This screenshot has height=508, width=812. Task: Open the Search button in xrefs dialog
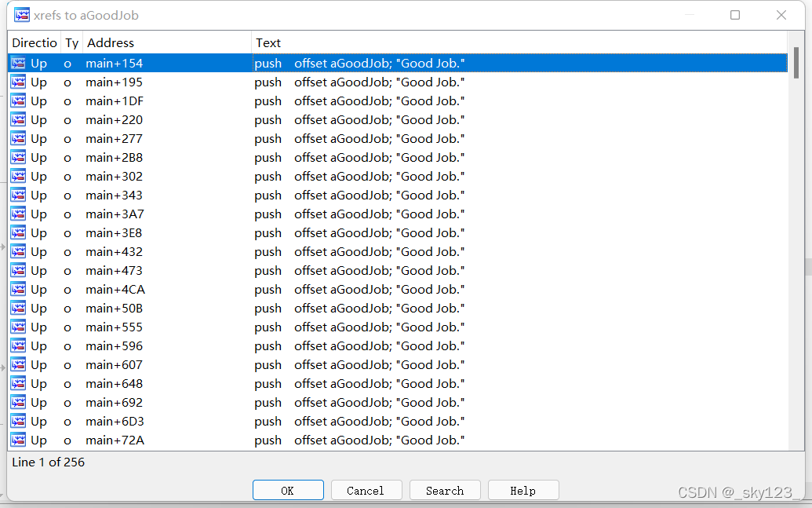click(x=445, y=491)
